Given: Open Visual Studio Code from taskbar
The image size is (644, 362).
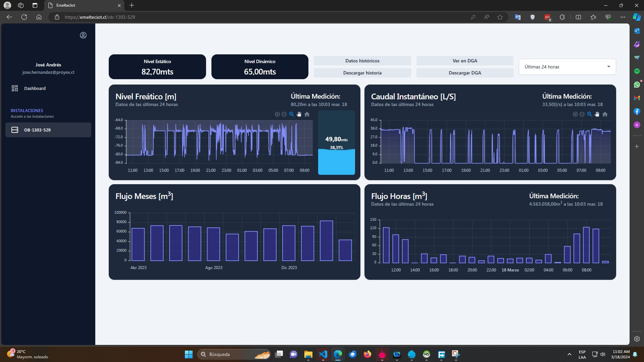Looking at the screenshot, I should [x=323, y=354].
